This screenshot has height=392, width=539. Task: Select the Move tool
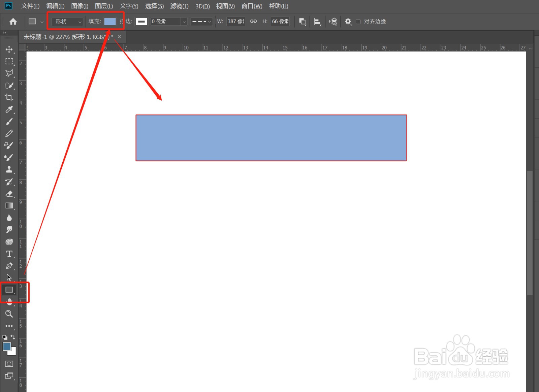[x=9, y=49]
